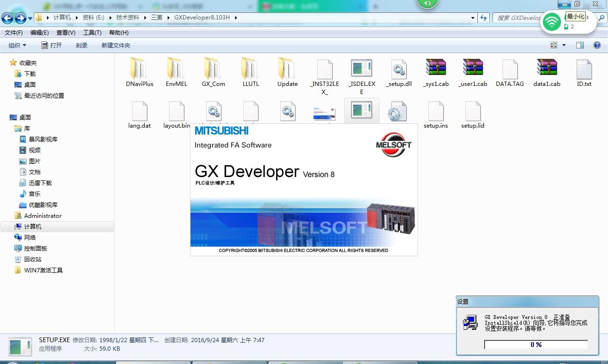Open 图片 library in the sidebar

tap(35, 161)
